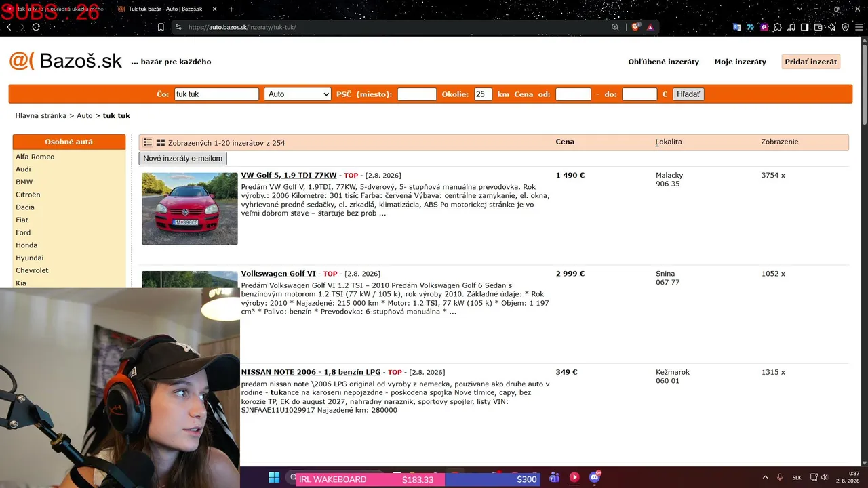The width and height of the screenshot is (868, 488).
Task: Open Obľúbené inzeráty menu item
Action: point(663,62)
